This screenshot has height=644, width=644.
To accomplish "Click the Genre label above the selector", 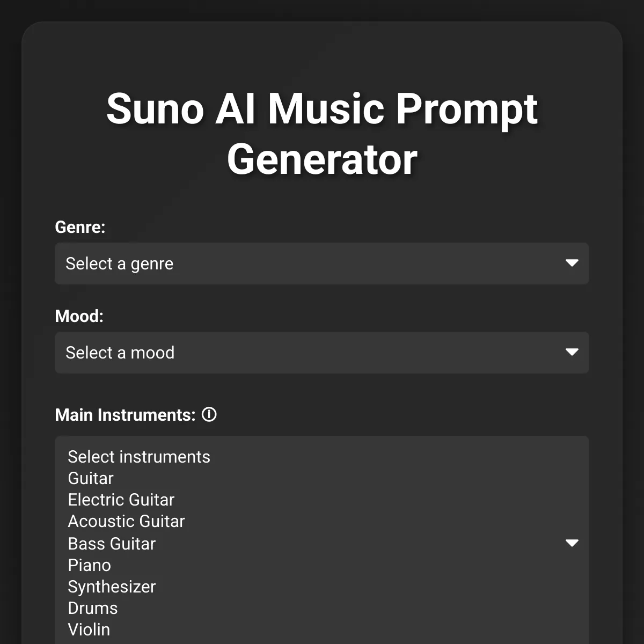I will pos(80,227).
